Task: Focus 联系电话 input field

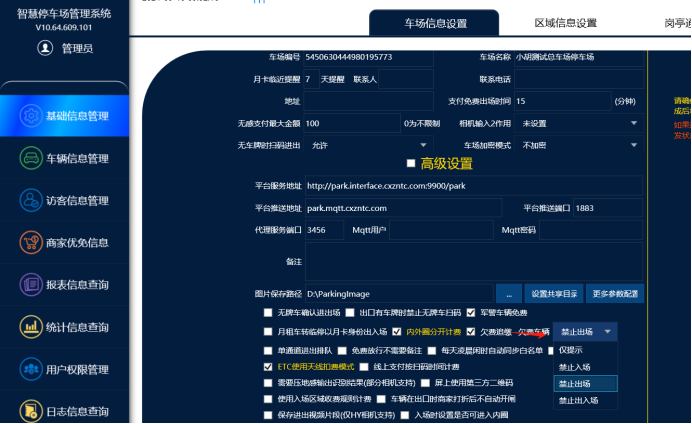Action: point(579,79)
